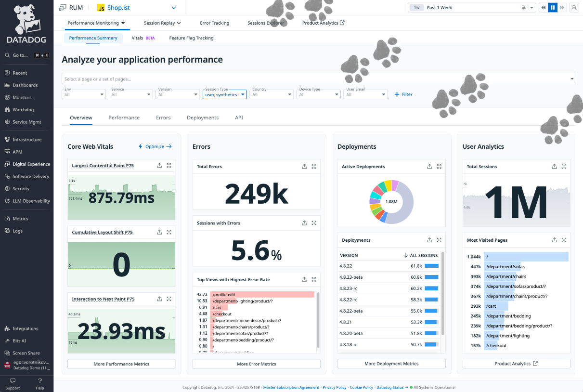Export the Total Errors widget data

click(x=304, y=166)
